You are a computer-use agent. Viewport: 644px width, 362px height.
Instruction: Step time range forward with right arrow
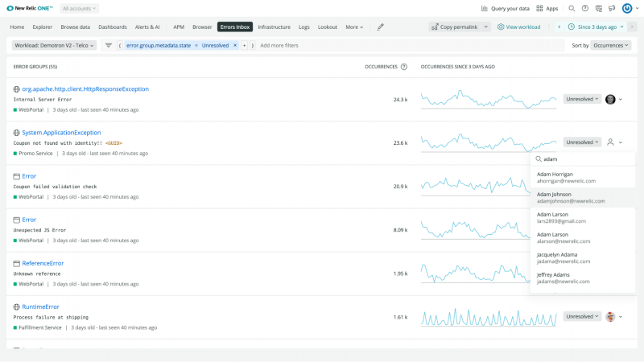coord(632,27)
